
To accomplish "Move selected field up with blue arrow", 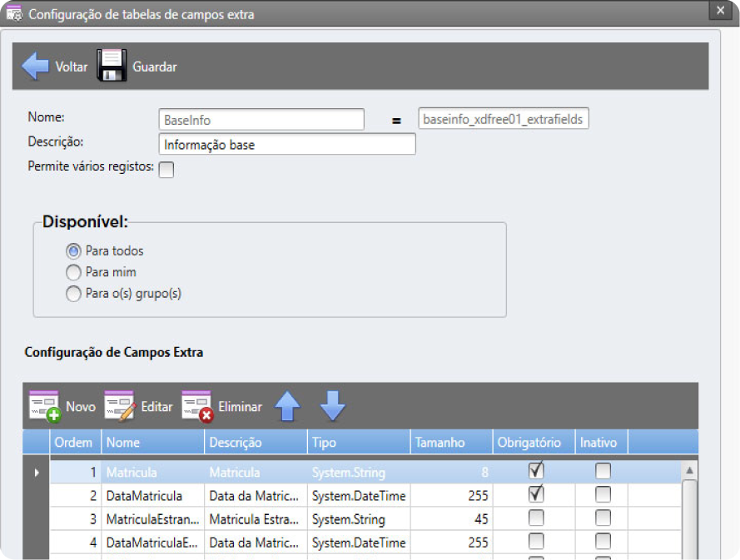I will tap(287, 406).
